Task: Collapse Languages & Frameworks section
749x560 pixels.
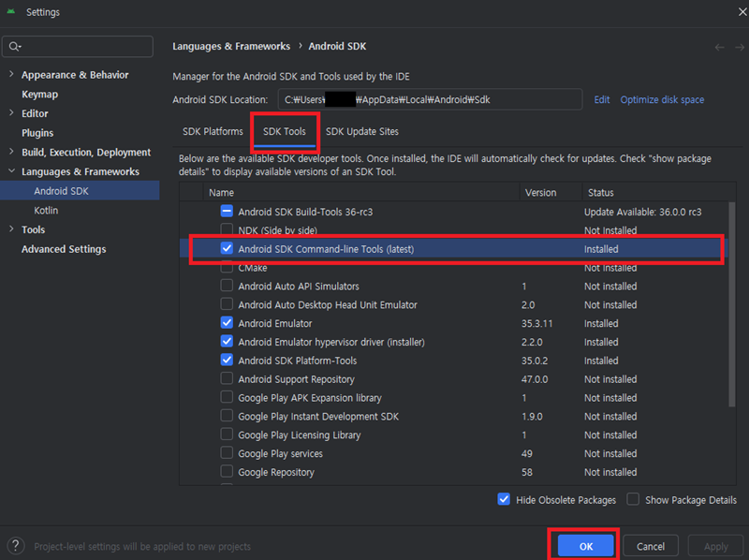Action: [11, 171]
